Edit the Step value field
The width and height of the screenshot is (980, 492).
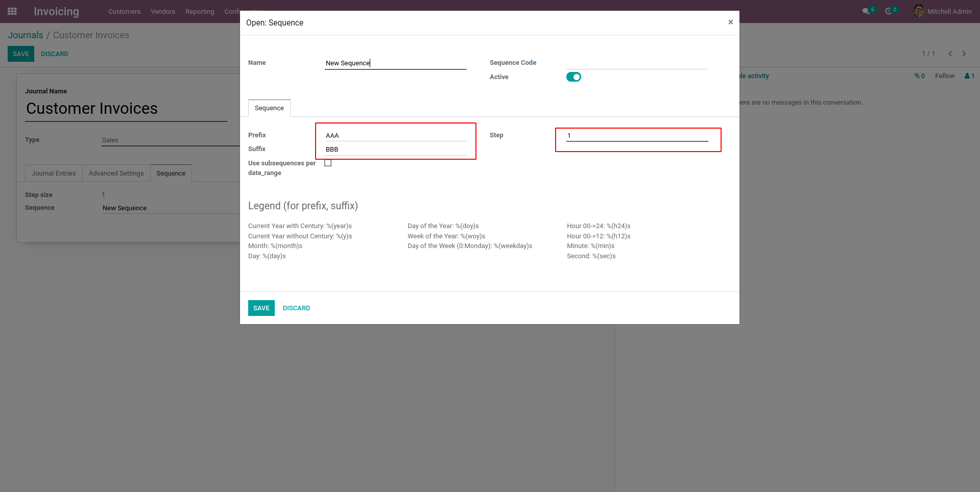pyautogui.click(x=637, y=136)
